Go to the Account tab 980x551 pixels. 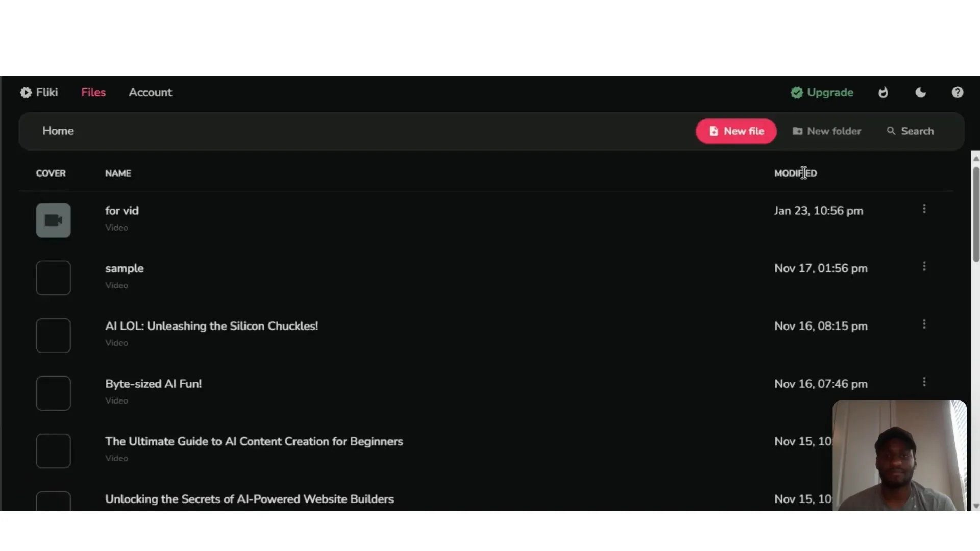[150, 92]
